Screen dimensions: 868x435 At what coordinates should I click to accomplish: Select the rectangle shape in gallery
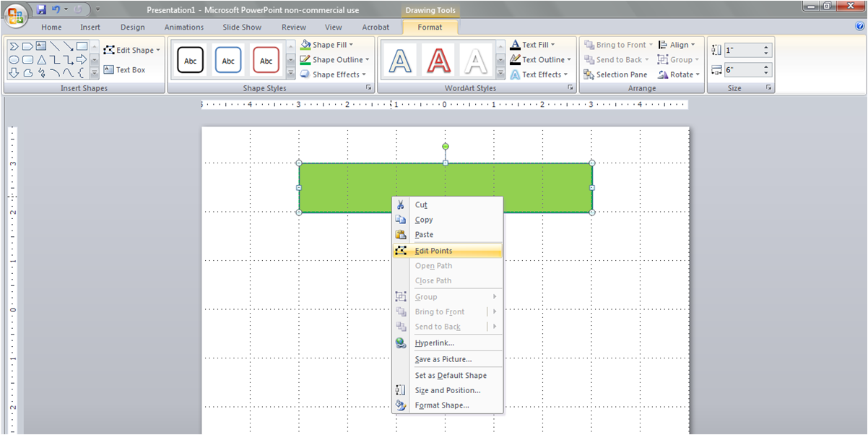point(82,46)
